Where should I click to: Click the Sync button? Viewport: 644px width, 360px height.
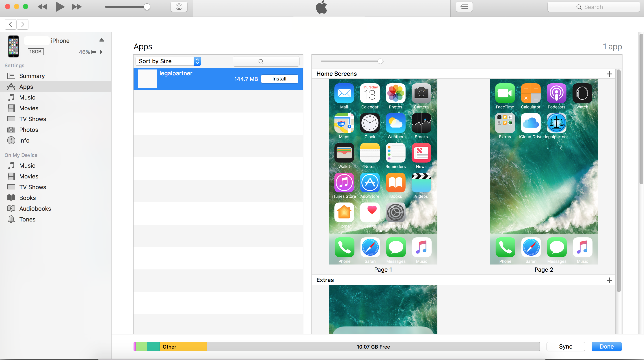(565, 347)
